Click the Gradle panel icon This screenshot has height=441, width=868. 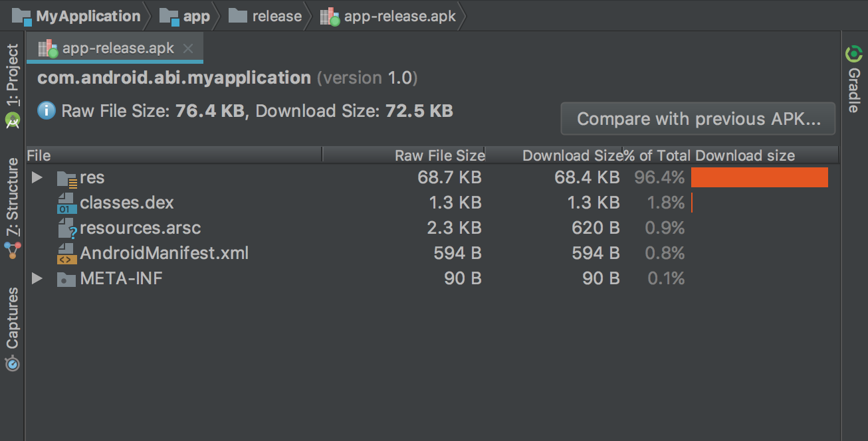[853, 53]
